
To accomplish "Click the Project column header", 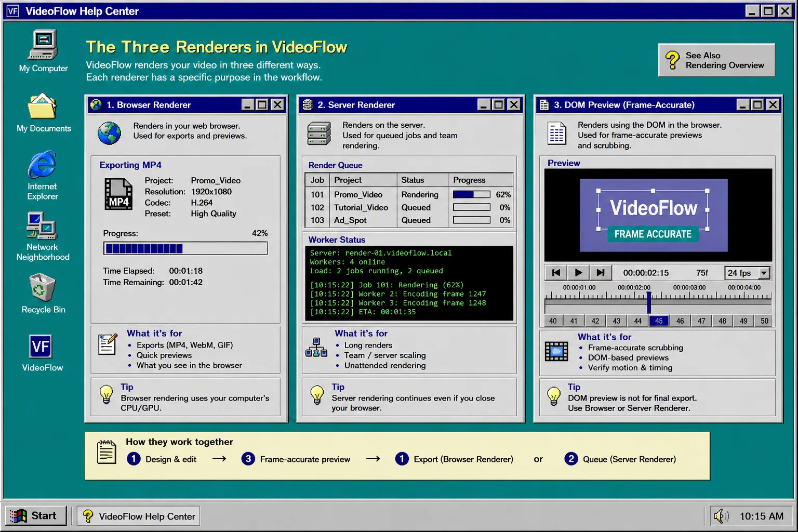I will click(x=363, y=180).
